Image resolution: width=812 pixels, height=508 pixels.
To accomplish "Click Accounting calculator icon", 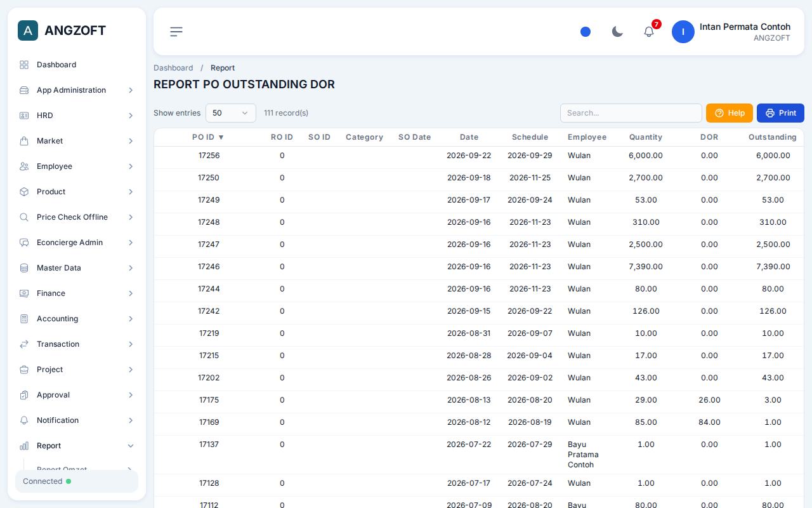I will [24, 319].
